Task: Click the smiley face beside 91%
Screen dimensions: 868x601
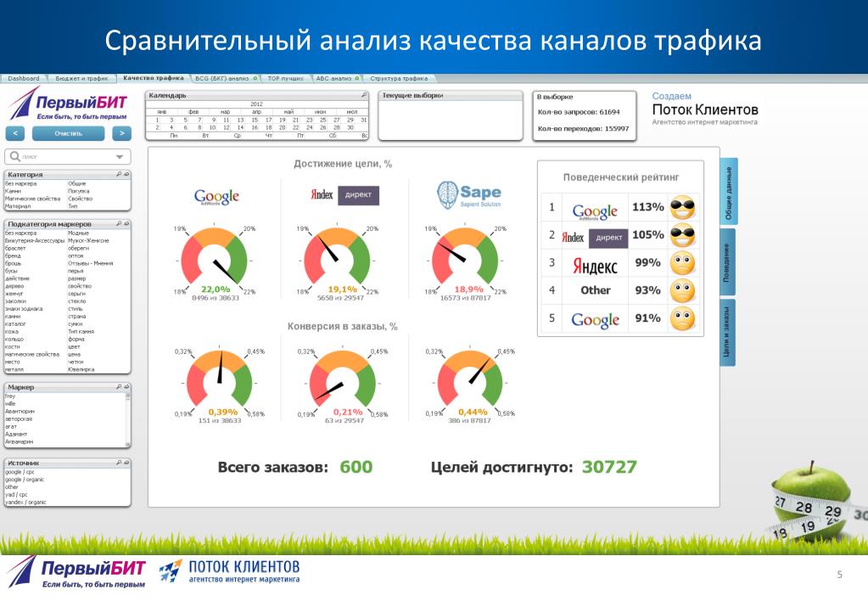Action: click(682, 318)
